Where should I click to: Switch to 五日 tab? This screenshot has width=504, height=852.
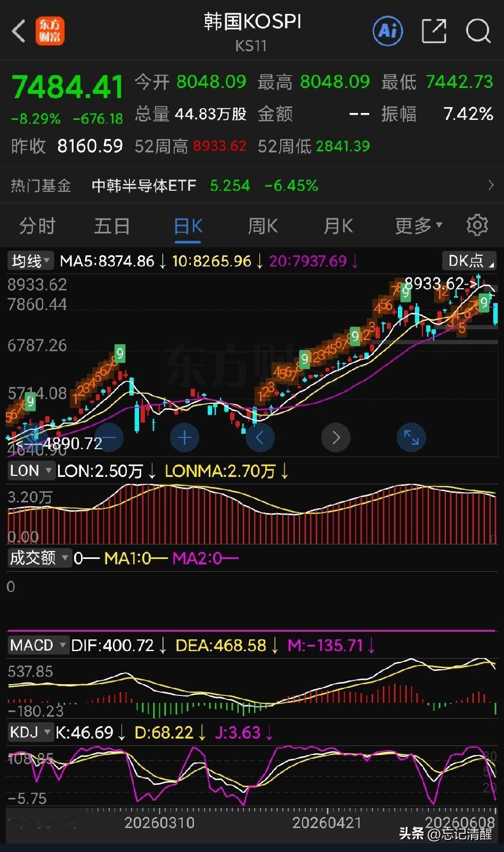pos(112,226)
